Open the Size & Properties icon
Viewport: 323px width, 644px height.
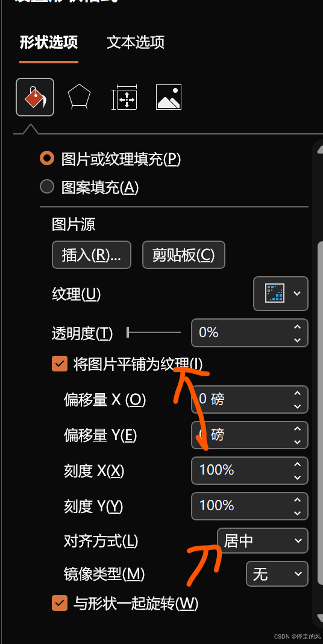point(124,97)
